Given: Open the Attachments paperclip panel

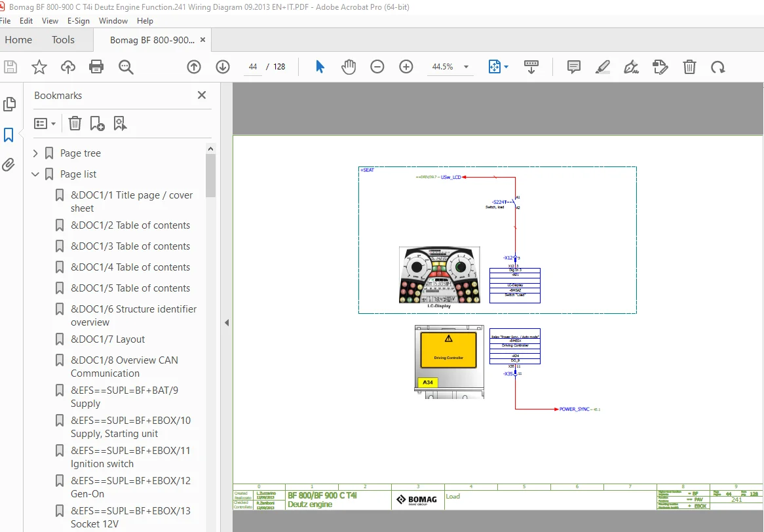Looking at the screenshot, I should [9, 165].
